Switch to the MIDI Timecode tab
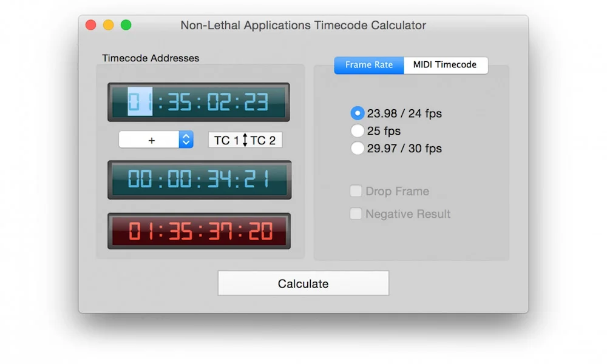This screenshot has height=364, width=607. pos(445,64)
